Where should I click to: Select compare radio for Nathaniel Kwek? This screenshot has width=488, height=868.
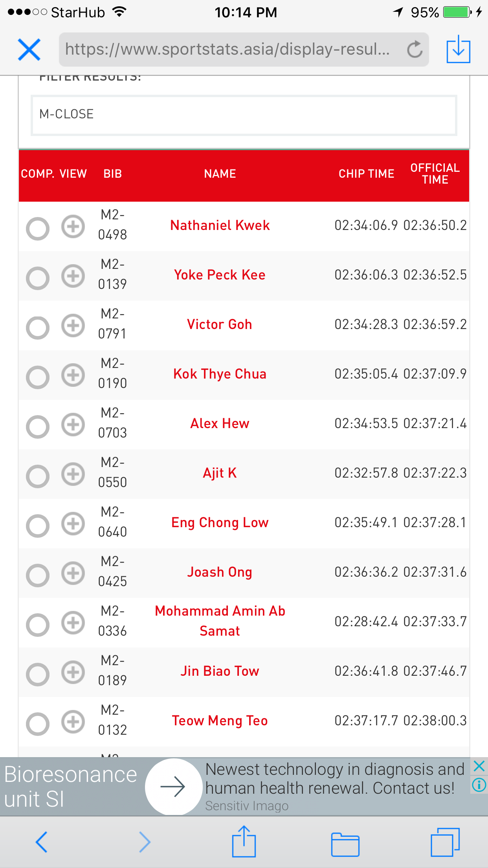(x=38, y=228)
